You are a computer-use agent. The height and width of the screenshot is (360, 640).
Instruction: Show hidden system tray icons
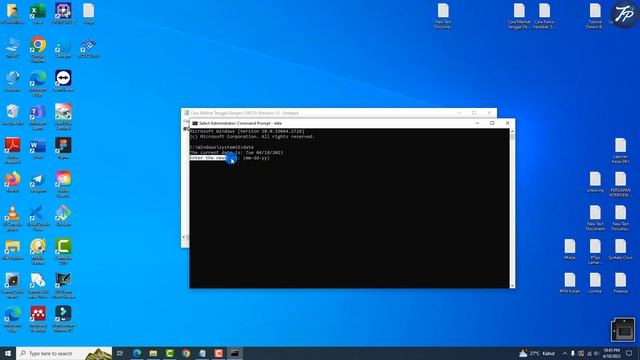tap(565, 353)
